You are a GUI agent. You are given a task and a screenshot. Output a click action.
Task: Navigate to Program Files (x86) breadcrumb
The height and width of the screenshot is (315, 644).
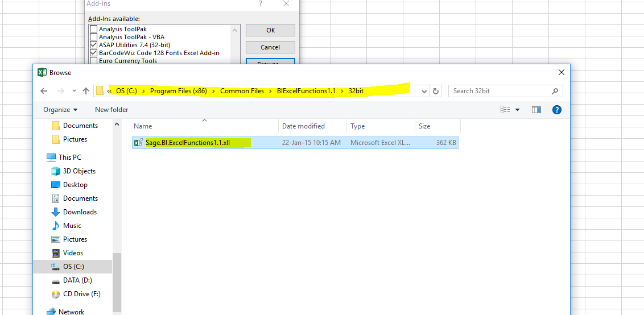coord(178,91)
